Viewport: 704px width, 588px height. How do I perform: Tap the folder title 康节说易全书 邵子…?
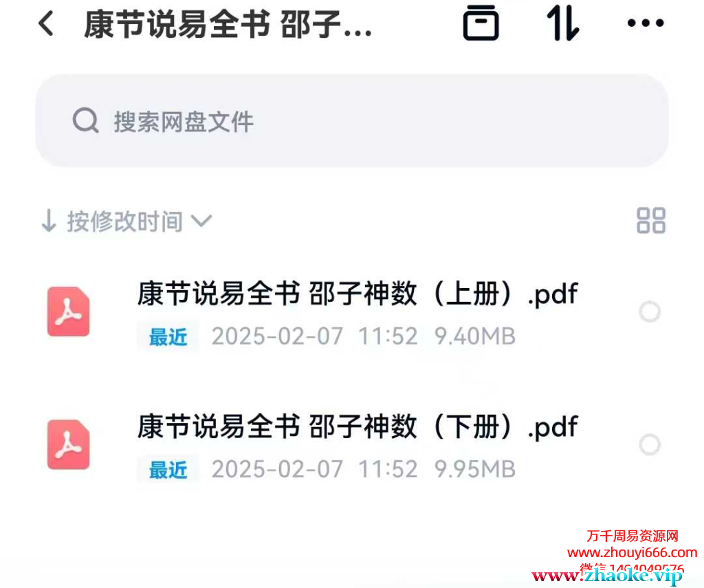pyautogui.click(x=228, y=24)
